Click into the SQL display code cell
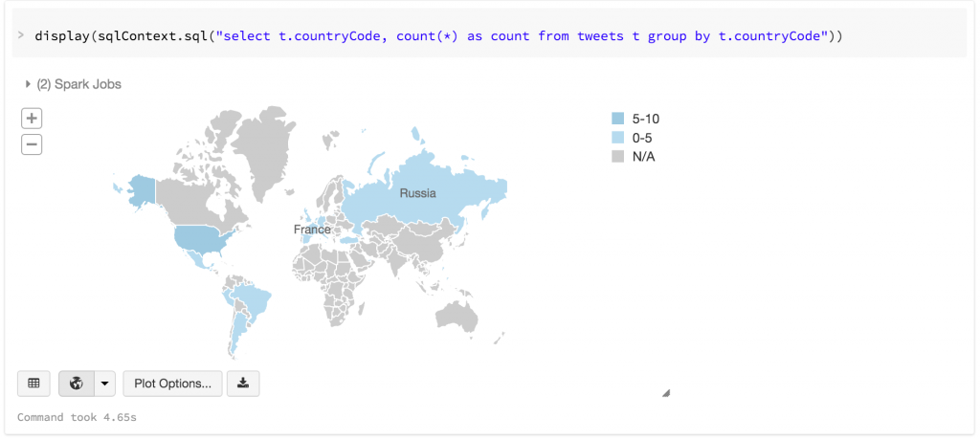Screen dimensions: 980x439 coord(438,36)
